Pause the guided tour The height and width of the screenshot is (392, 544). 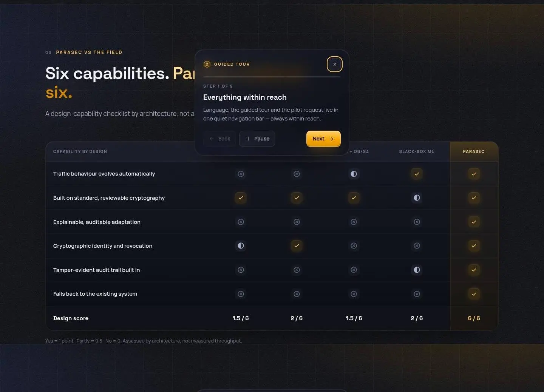[257, 139]
